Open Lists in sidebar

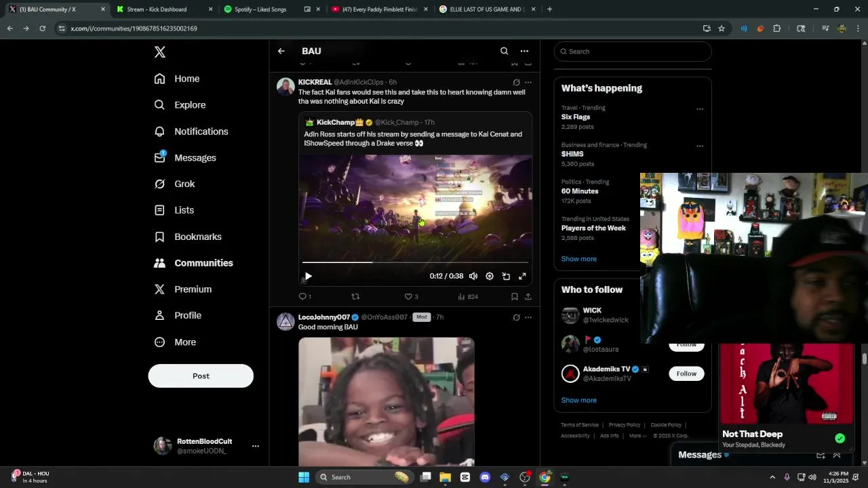click(174, 210)
